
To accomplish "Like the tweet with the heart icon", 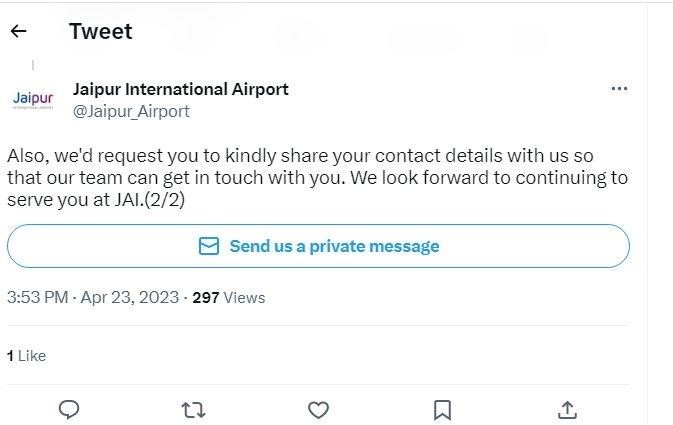I will click(318, 409).
